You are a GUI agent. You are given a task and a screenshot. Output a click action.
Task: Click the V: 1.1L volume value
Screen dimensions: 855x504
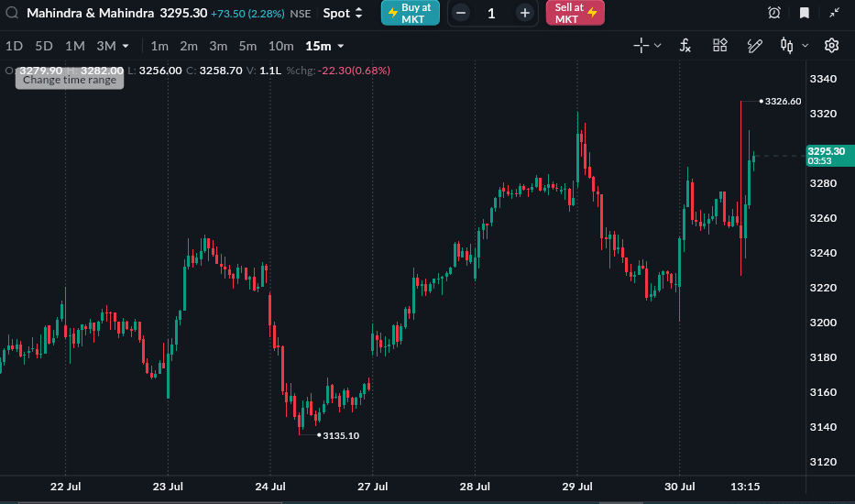click(264, 71)
